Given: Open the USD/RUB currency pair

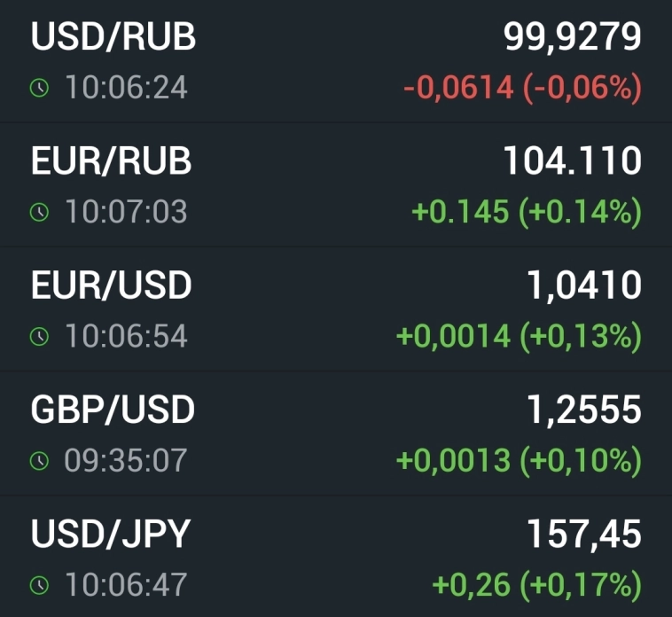Looking at the screenshot, I should (113, 37).
